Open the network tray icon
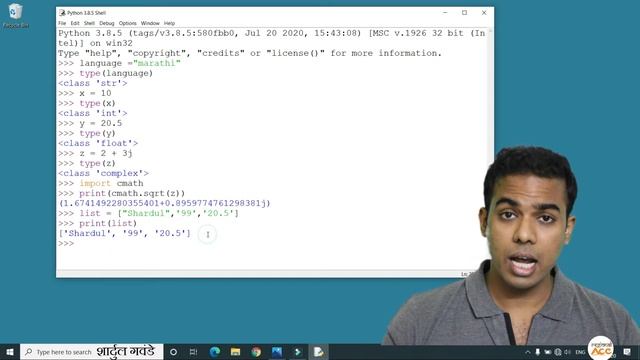Screen dimensions: 640x360 pos(558,352)
